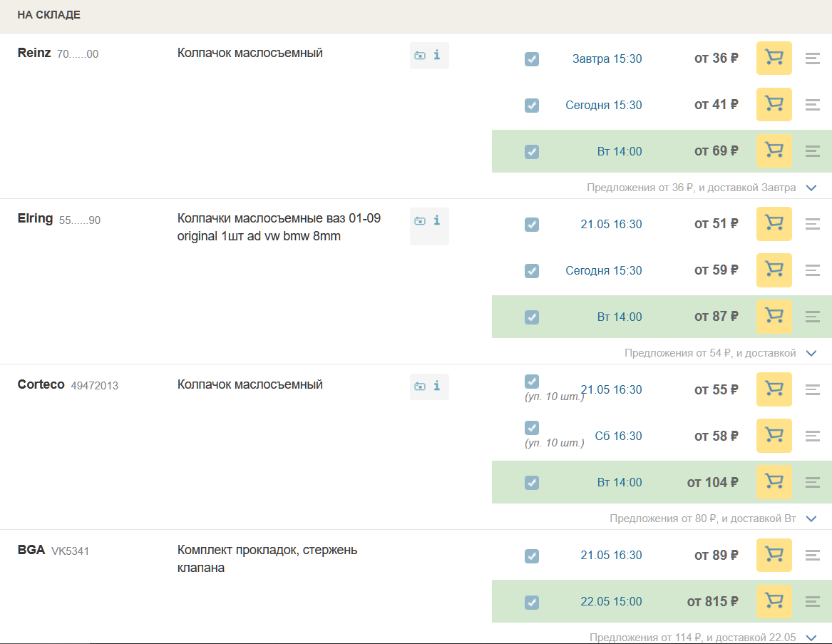Select article number 49472013
The height and width of the screenshot is (644, 832).
point(94,385)
